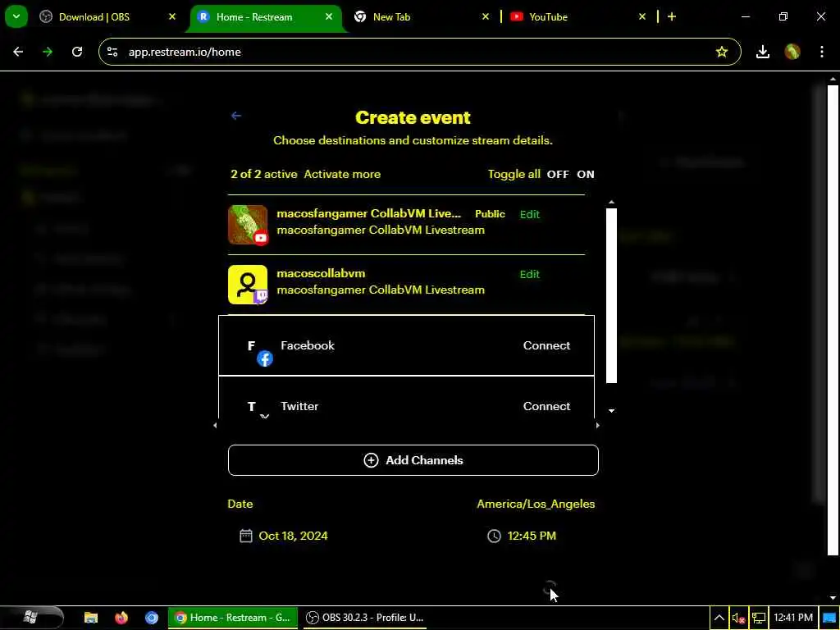This screenshot has width=840, height=630.
Task: Click channel list scroll up arrow
Action: pos(611,203)
